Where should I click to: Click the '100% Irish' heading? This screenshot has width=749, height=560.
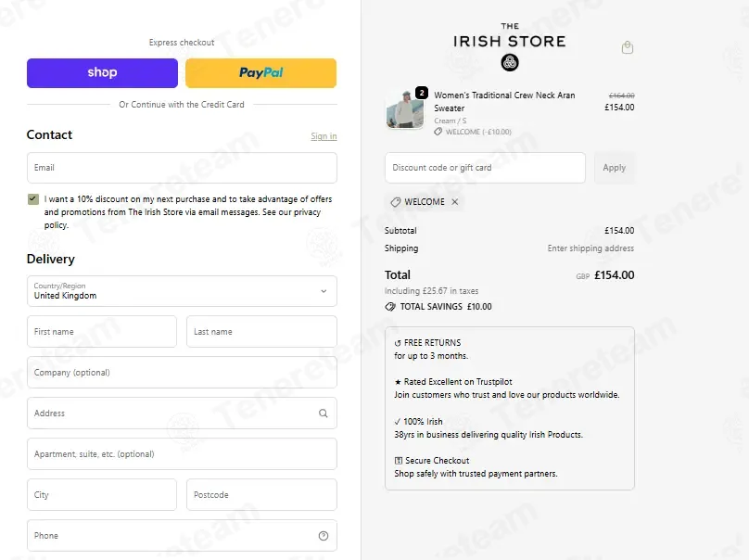click(423, 422)
